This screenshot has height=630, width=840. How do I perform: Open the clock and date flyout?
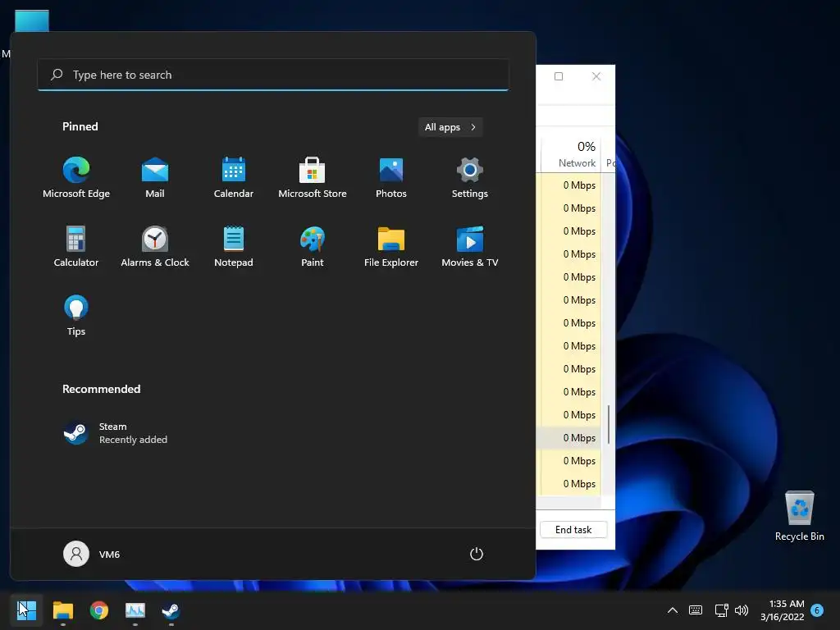click(x=783, y=610)
